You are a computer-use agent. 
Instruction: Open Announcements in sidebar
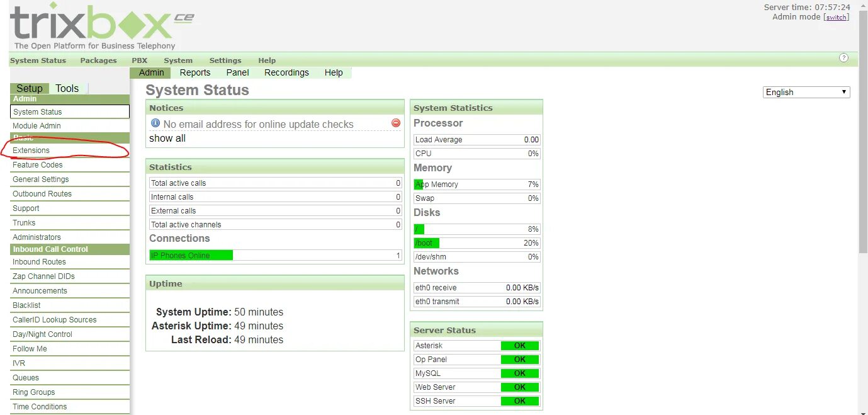[x=70, y=291]
